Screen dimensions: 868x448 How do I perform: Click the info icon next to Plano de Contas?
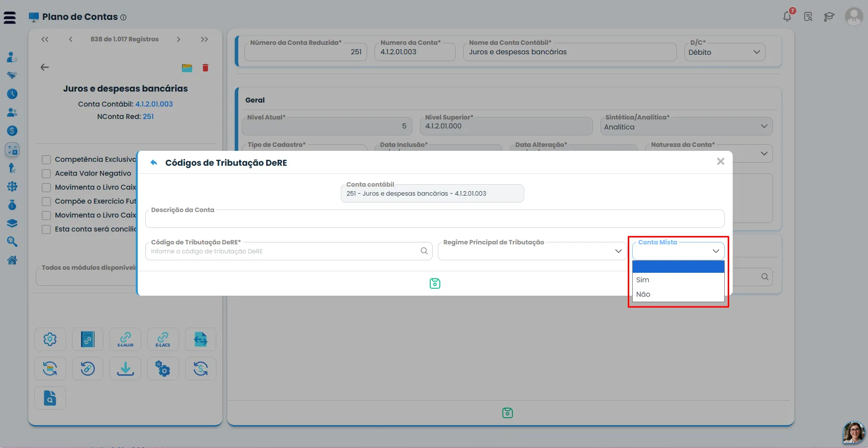[123, 17]
